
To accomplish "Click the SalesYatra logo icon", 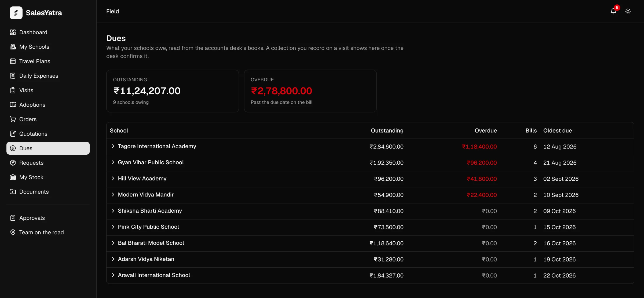I will pos(16,13).
